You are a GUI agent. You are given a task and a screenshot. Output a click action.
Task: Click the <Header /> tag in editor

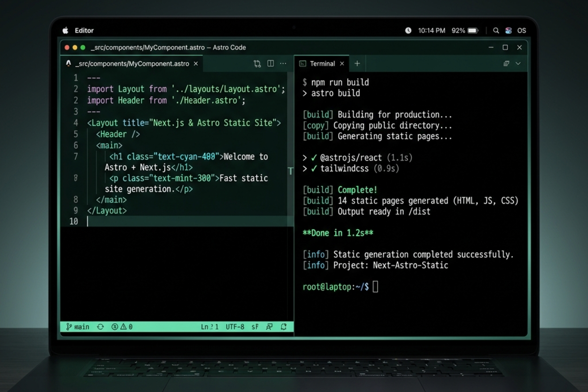tap(118, 134)
